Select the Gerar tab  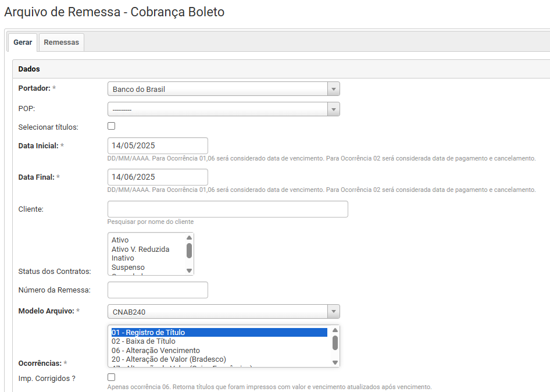23,42
